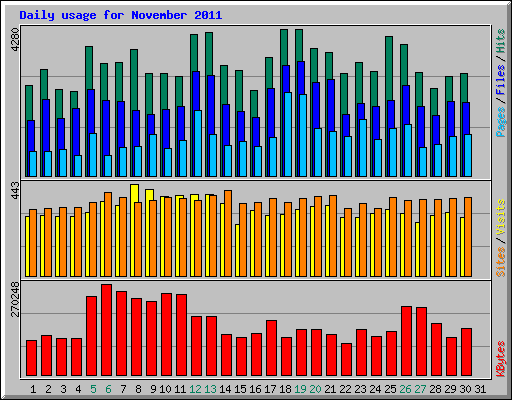
Task: Click the blue Files bar for day 26
Action: point(406,105)
